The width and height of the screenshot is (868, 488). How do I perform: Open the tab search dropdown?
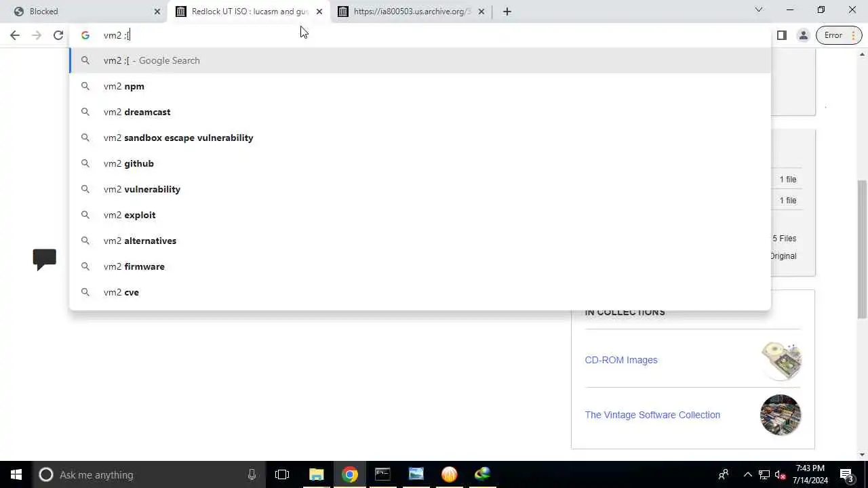(759, 10)
